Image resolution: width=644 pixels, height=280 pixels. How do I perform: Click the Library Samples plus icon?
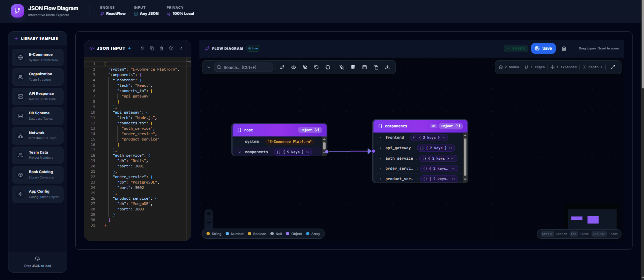(x=16, y=38)
